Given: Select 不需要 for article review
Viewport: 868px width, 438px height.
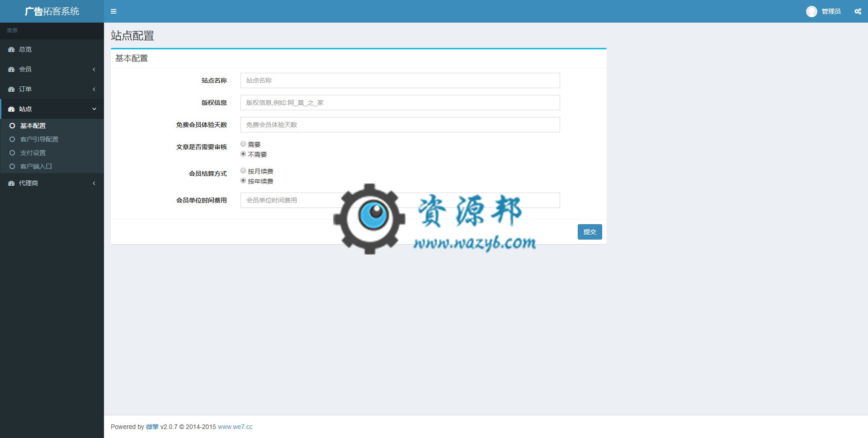Looking at the screenshot, I should (243, 154).
